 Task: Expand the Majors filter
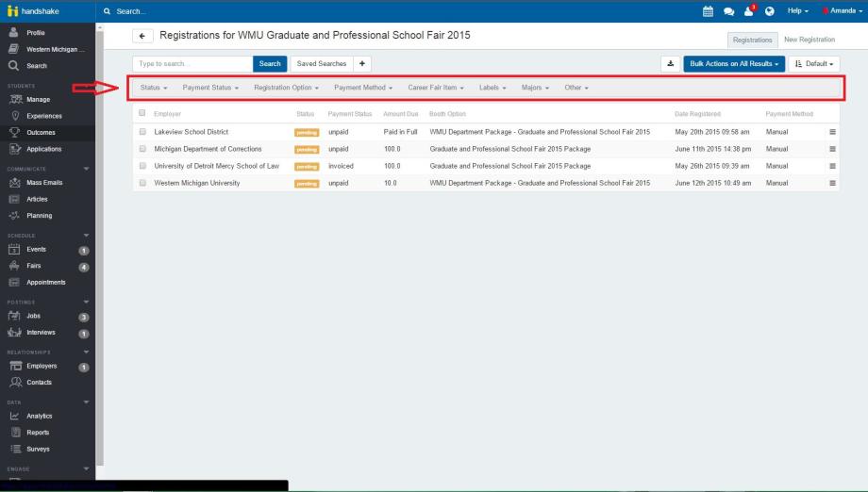click(535, 88)
